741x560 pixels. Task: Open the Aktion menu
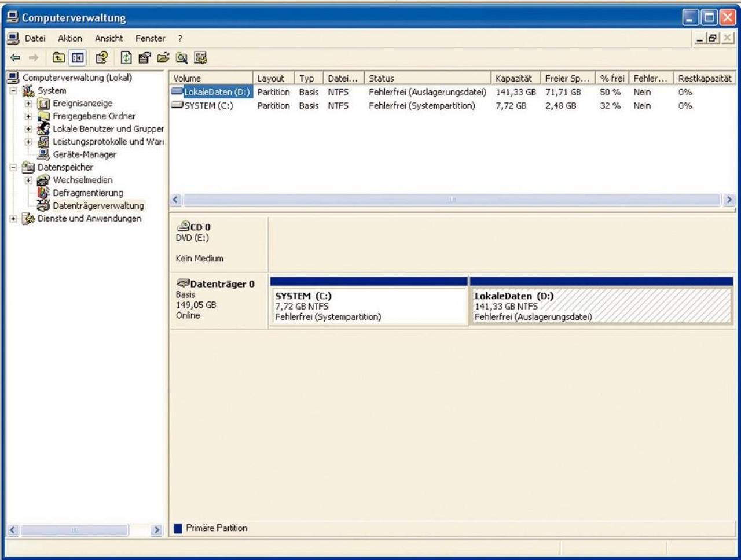tap(70, 38)
